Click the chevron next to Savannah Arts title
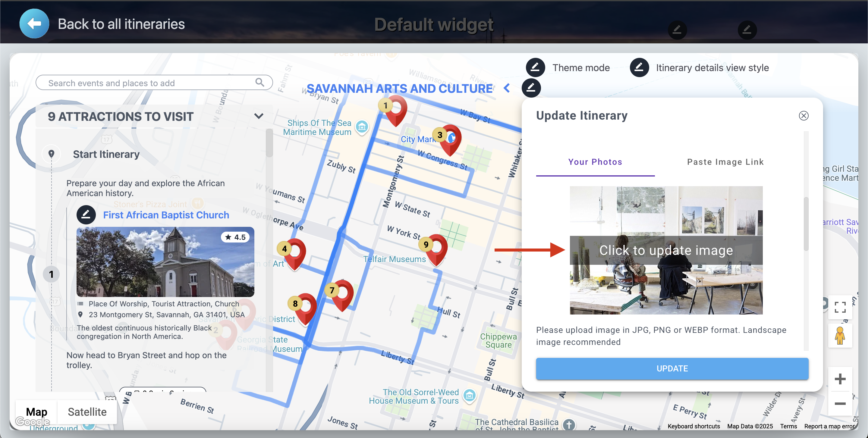The height and width of the screenshot is (438, 868). [506, 88]
